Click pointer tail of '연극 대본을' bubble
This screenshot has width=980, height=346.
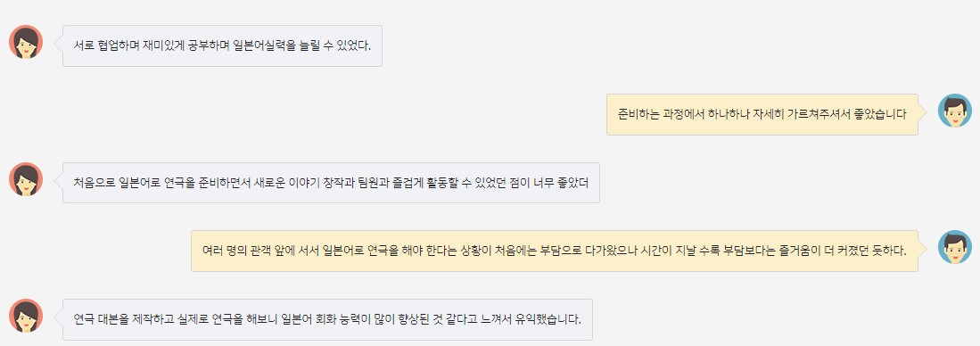(x=59, y=317)
